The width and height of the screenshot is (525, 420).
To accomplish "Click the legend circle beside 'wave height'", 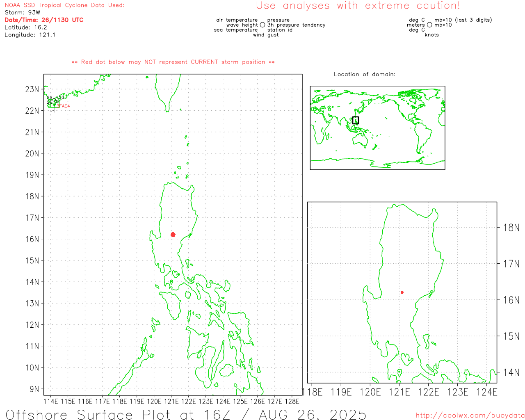I will (x=262, y=25).
